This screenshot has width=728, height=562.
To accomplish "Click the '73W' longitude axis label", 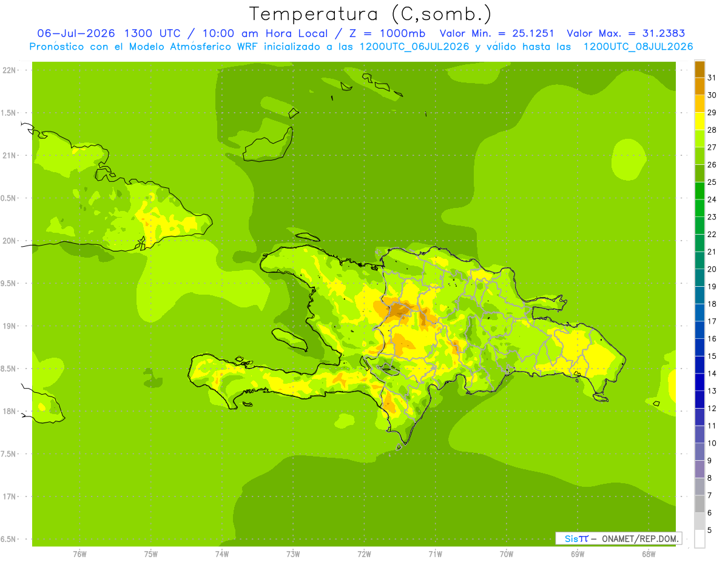I will pos(293,554).
